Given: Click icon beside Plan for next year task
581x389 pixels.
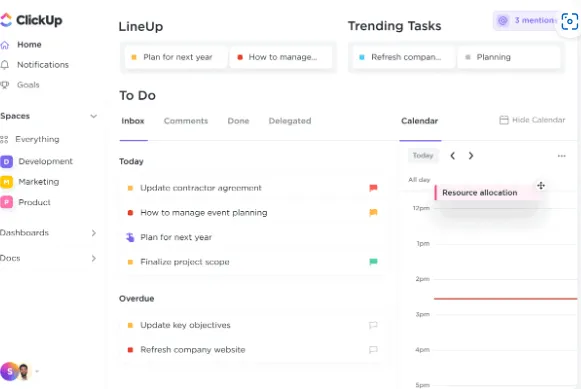Looking at the screenshot, I should pyautogui.click(x=130, y=237).
